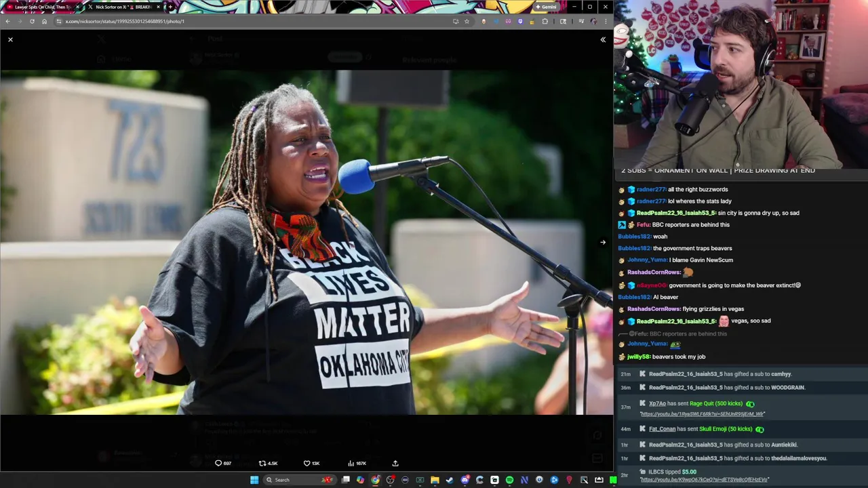
Task: Open the browser home page
Action: pyautogui.click(x=44, y=21)
